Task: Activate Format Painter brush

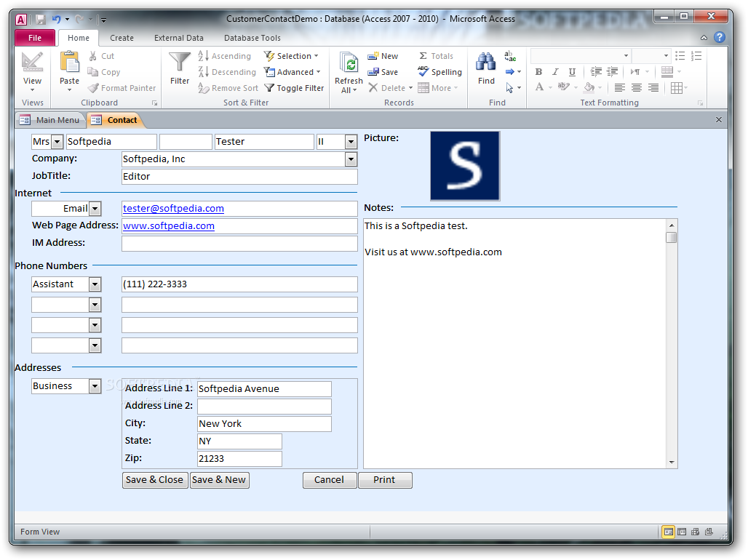Action: [122, 88]
